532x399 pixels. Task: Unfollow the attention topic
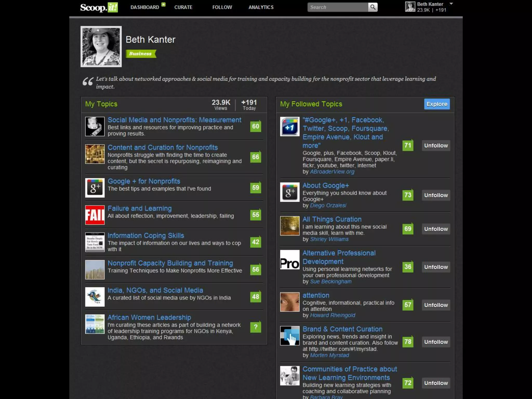pyautogui.click(x=436, y=305)
